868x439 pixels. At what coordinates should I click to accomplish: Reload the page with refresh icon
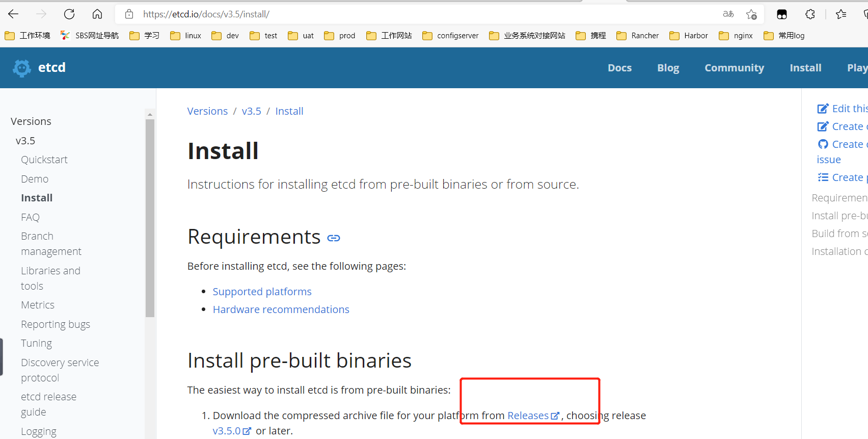tap(69, 14)
